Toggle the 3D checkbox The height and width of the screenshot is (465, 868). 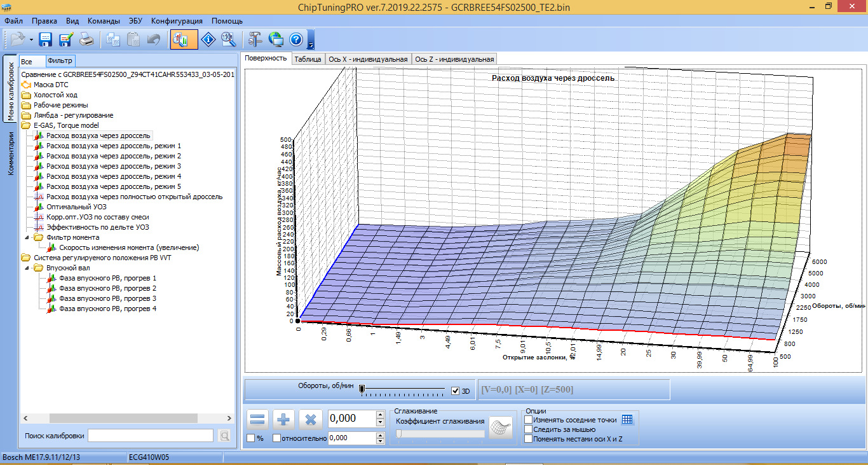(x=455, y=391)
